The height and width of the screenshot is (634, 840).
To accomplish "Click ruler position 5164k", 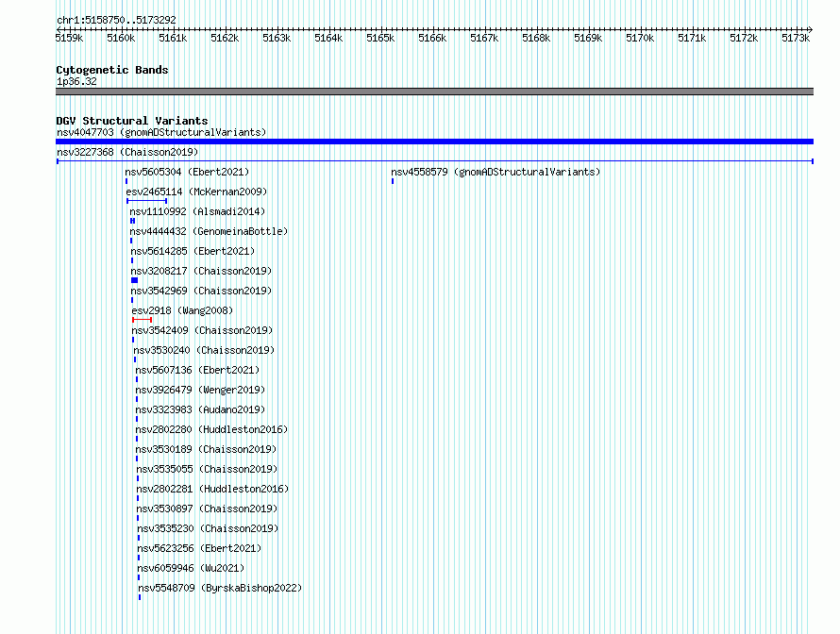I will point(328,38).
